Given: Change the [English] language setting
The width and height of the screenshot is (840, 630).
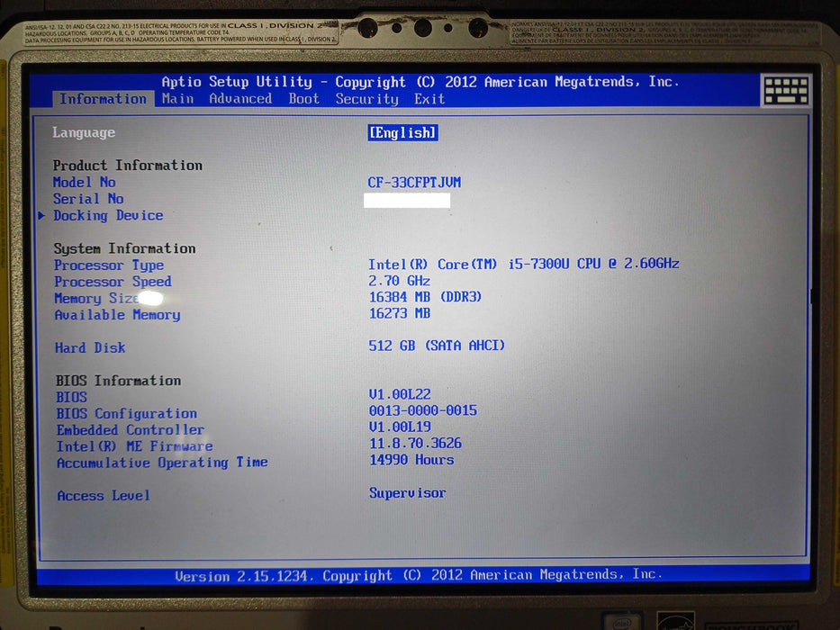Looking at the screenshot, I should pyautogui.click(x=402, y=133).
